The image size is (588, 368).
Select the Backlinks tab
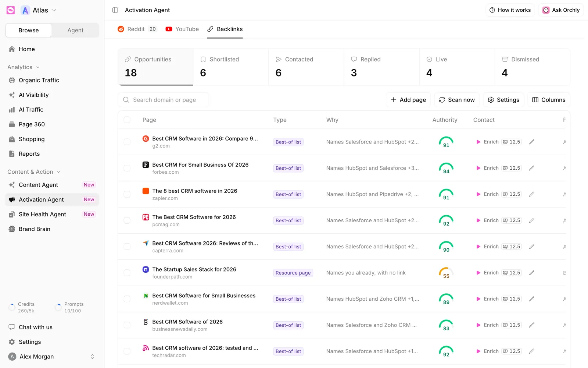pyautogui.click(x=225, y=29)
